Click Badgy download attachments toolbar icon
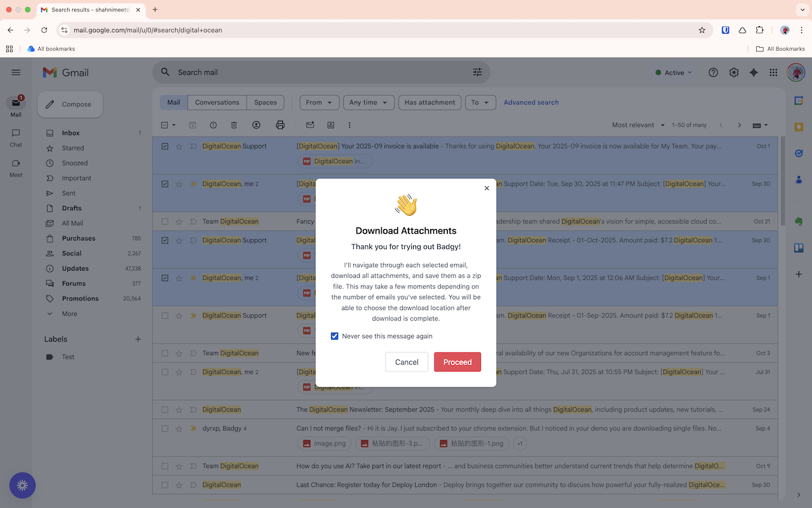This screenshot has width=812, height=508. tap(256, 125)
